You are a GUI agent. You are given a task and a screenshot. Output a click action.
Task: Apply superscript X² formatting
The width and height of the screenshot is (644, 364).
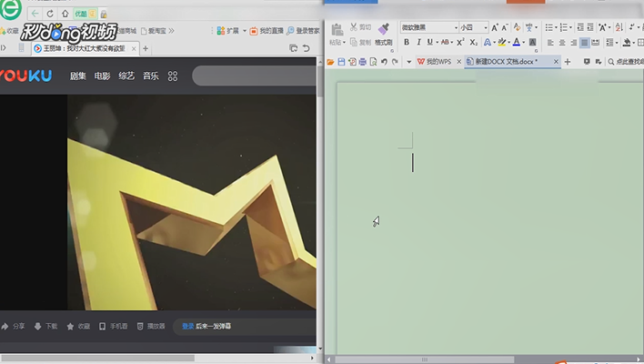460,42
